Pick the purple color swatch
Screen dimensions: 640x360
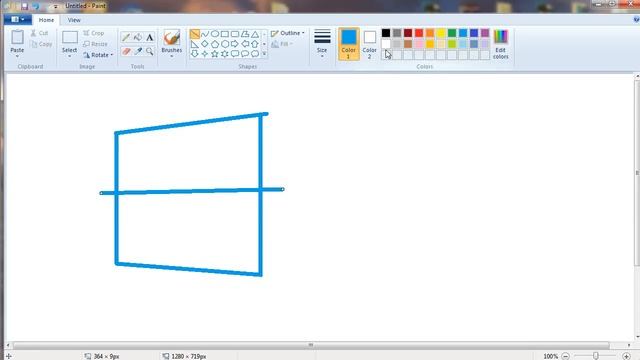coord(485,33)
